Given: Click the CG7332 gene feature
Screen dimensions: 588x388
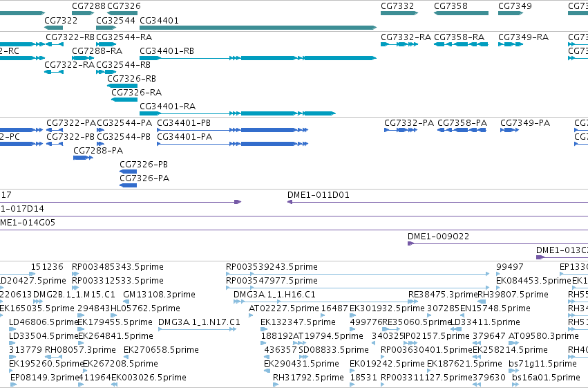Looking at the screenshot, I should [399, 13].
